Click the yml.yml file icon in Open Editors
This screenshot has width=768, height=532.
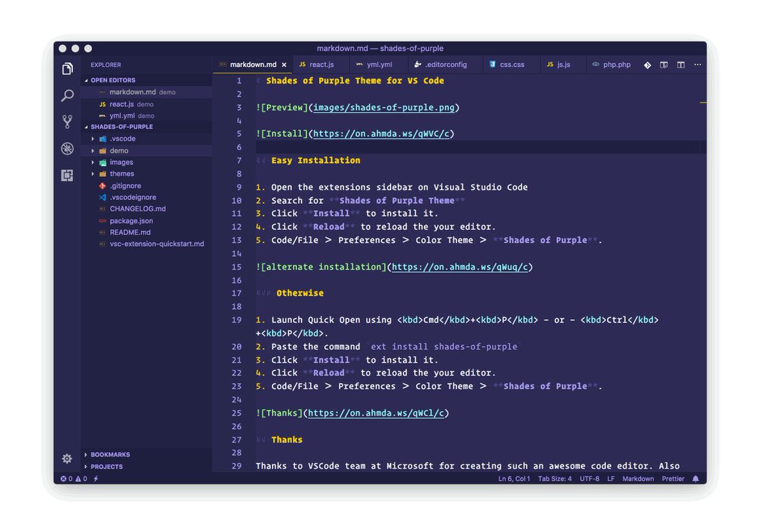102,116
